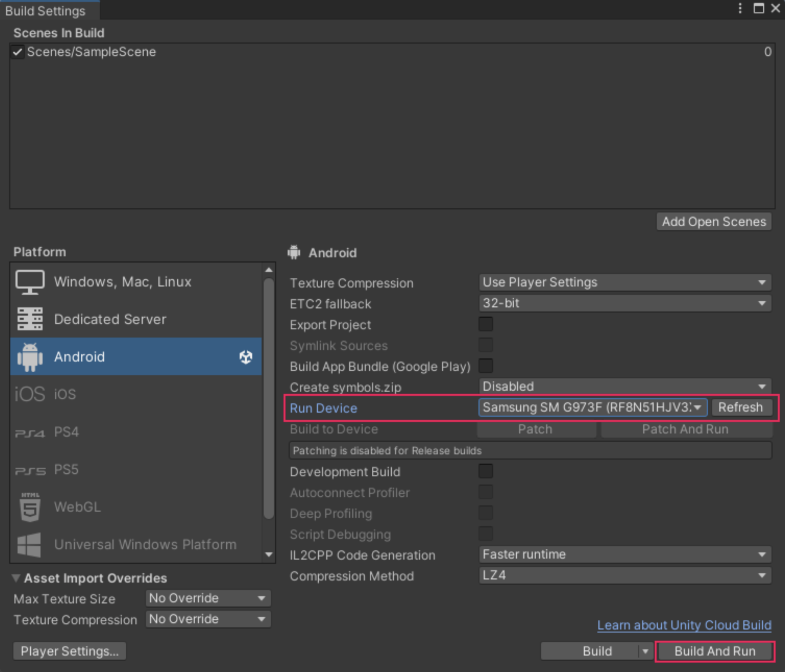Select the Windows, Mac, Linux monitor icon
Viewport: 785px width, 672px height.
click(x=30, y=282)
